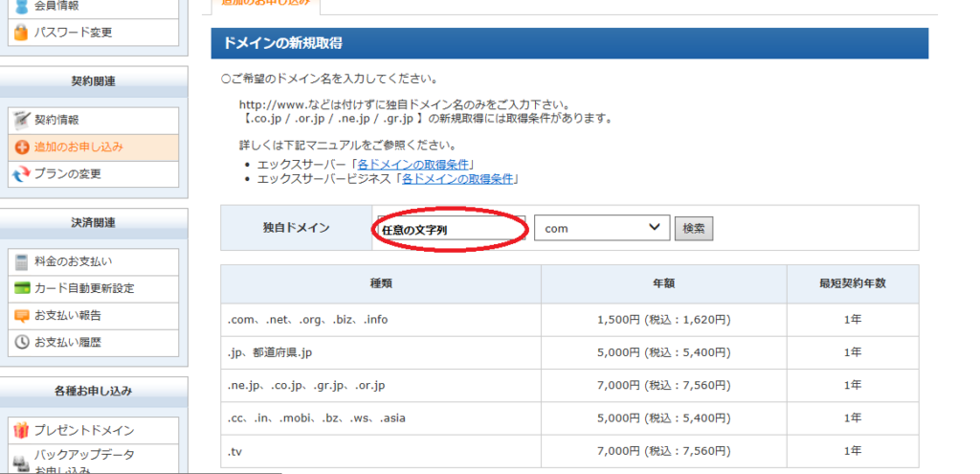Click the contract info icon

click(x=21, y=121)
